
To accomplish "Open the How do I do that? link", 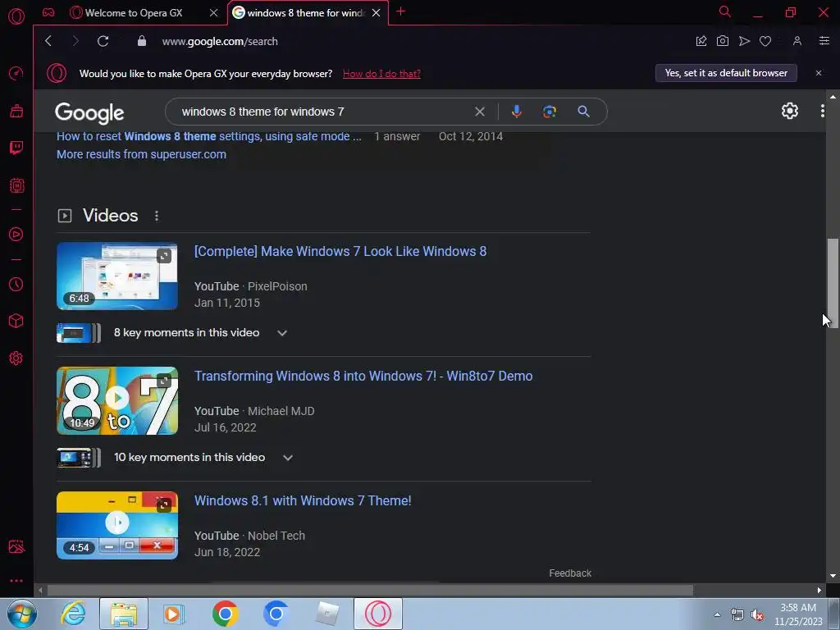I will pyautogui.click(x=381, y=74).
